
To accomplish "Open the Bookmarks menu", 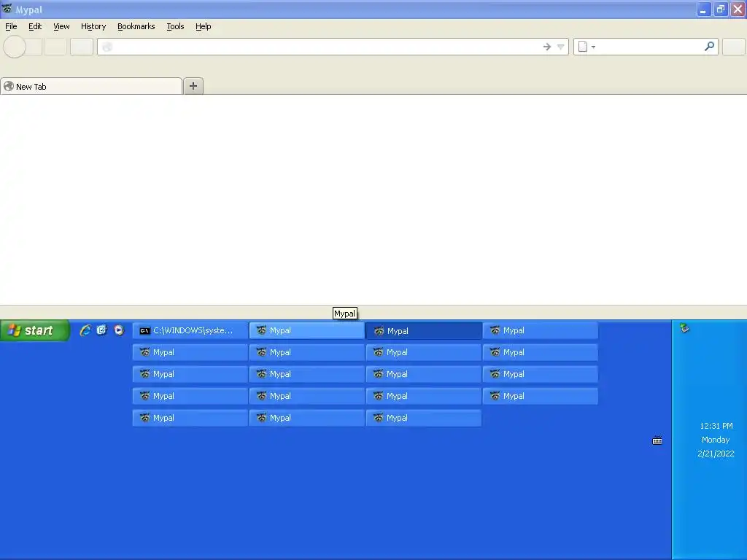I will coord(136,27).
